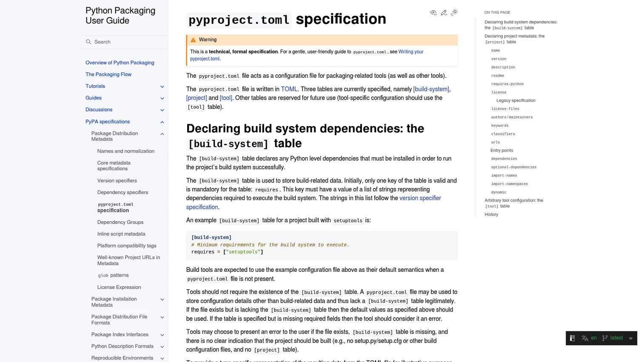Expand the Discussions section chevron
644x362 pixels.
pyautogui.click(x=162, y=110)
